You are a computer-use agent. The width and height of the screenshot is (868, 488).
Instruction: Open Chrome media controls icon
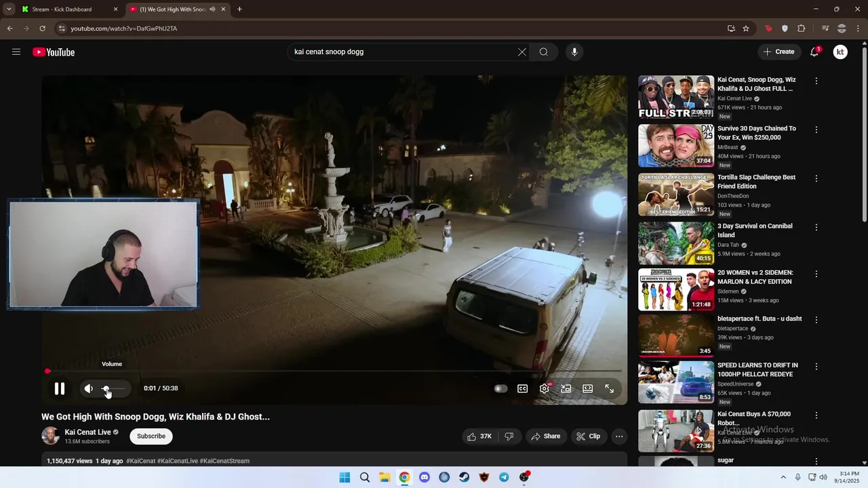coord(825,28)
